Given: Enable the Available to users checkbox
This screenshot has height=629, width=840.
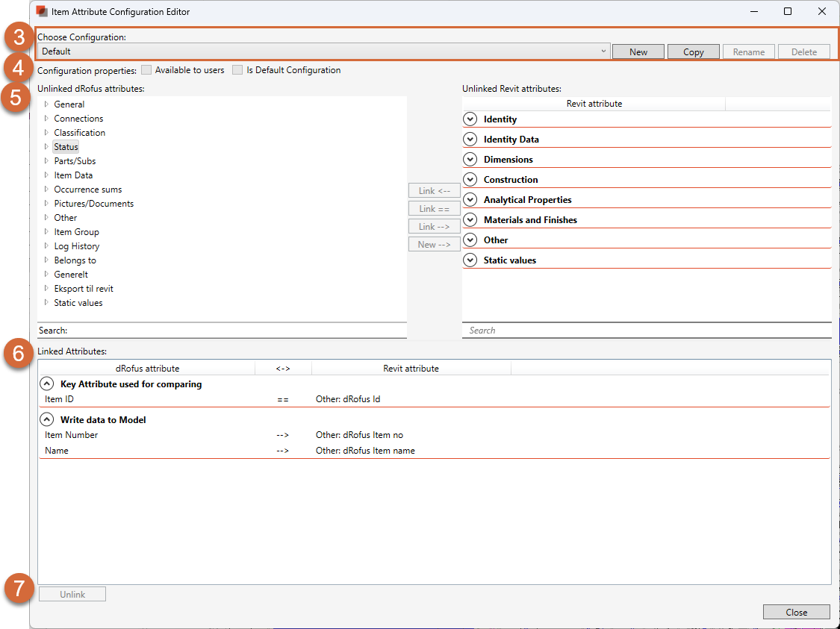Looking at the screenshot, I should 146,69.
